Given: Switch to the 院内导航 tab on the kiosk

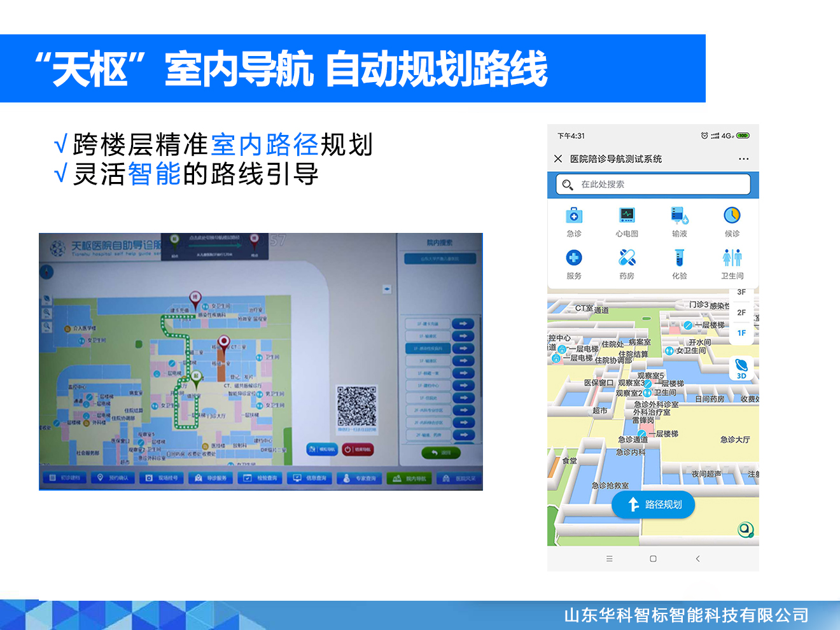Looking at the screenshot, I should [x=409, y=477].
